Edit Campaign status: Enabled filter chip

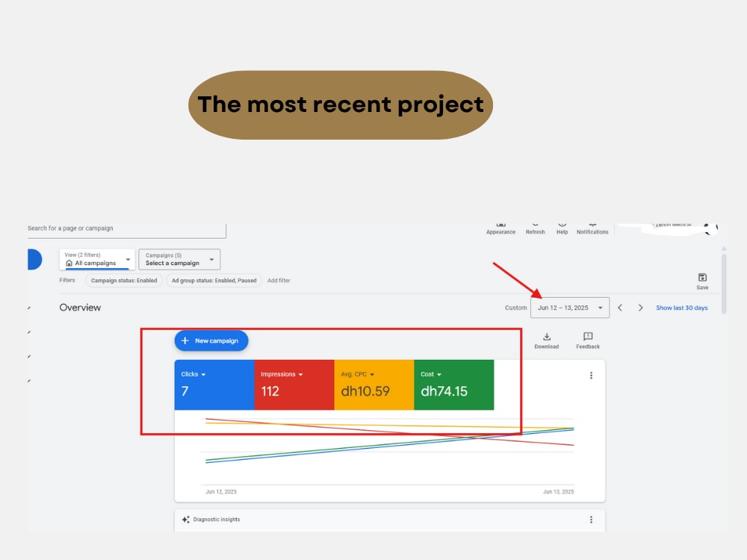pyautogui.click(x=124, y=281)
